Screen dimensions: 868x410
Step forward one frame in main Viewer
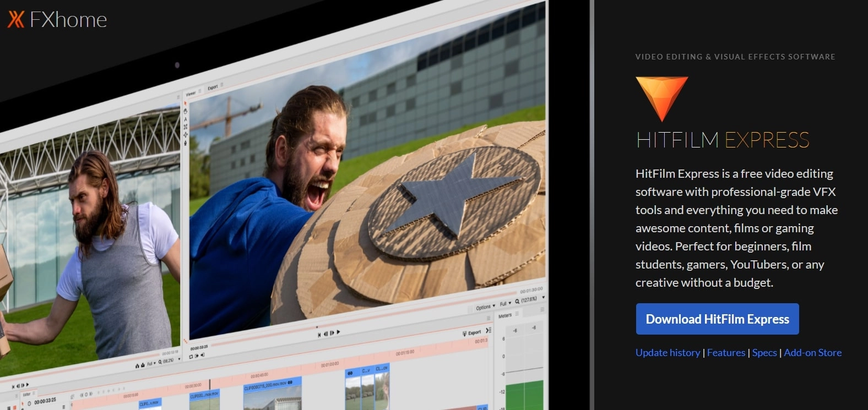332,333
